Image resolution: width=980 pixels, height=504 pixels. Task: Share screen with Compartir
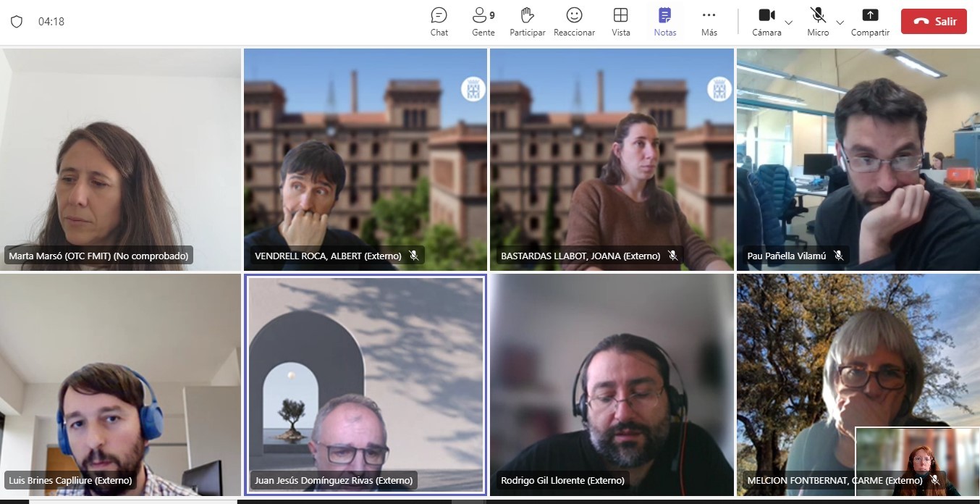pyautogui.click(x=870, y=22)
